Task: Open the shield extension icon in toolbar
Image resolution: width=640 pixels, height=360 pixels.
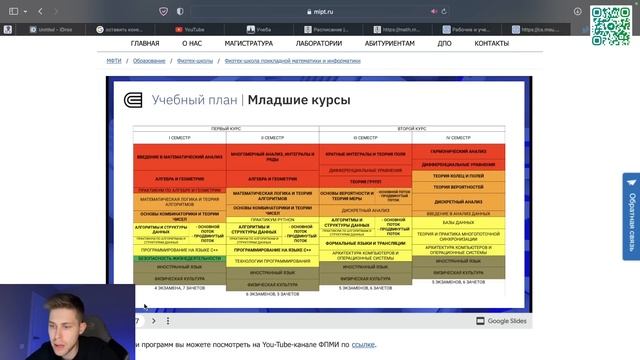Action: 163,11
